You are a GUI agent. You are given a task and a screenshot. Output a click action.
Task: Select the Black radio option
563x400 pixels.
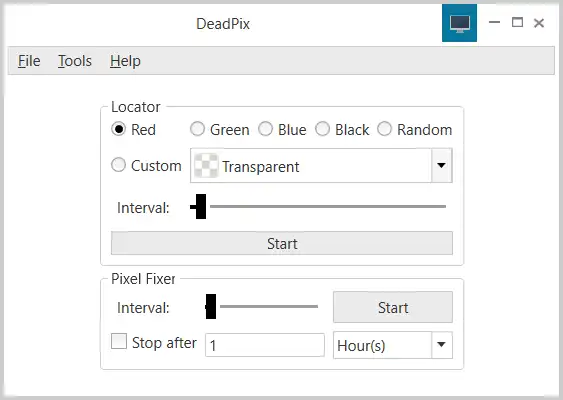322,129
